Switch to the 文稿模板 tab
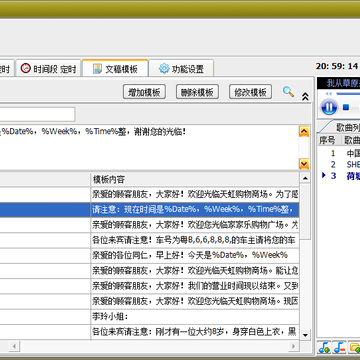Image resolution: width=360 pixels, height=360 pixels. (115, 68)
